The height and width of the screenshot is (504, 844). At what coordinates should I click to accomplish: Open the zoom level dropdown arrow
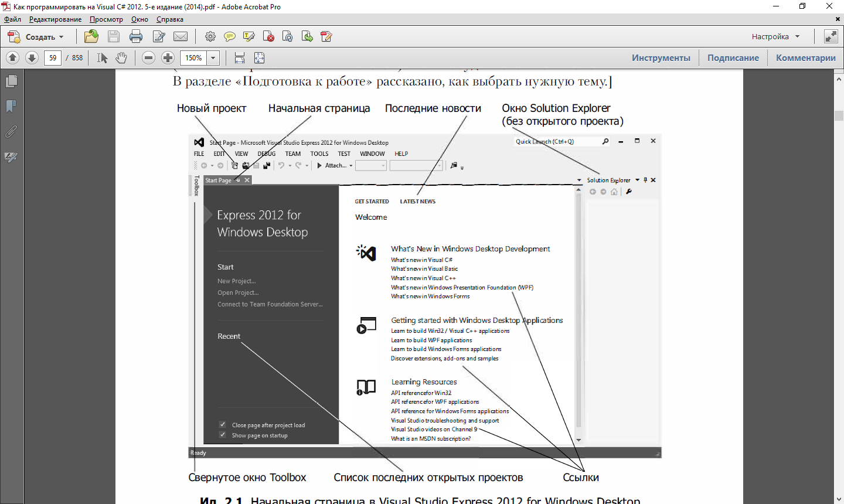click(x=213, y=57)
